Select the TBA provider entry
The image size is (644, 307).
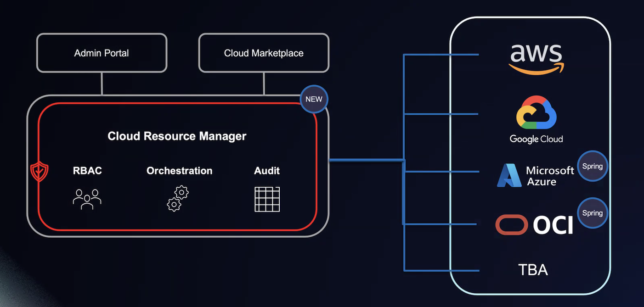[x=533, y=270]
